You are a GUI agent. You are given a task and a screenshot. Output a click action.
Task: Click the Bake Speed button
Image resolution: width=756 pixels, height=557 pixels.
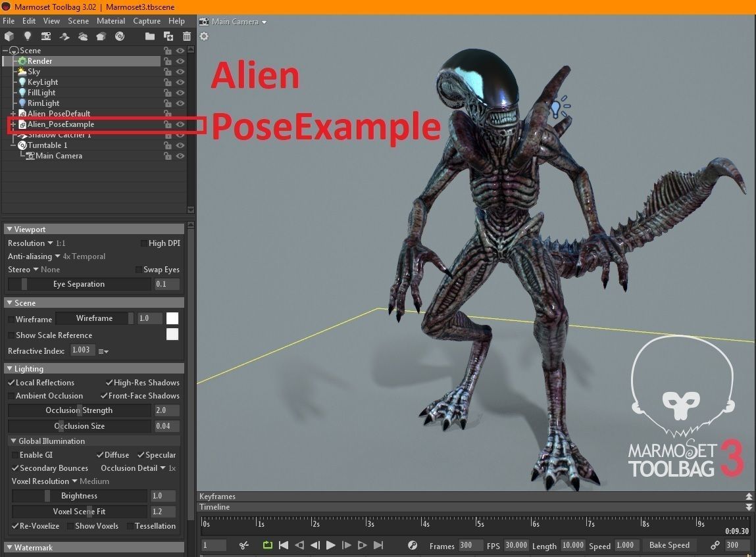669,545
